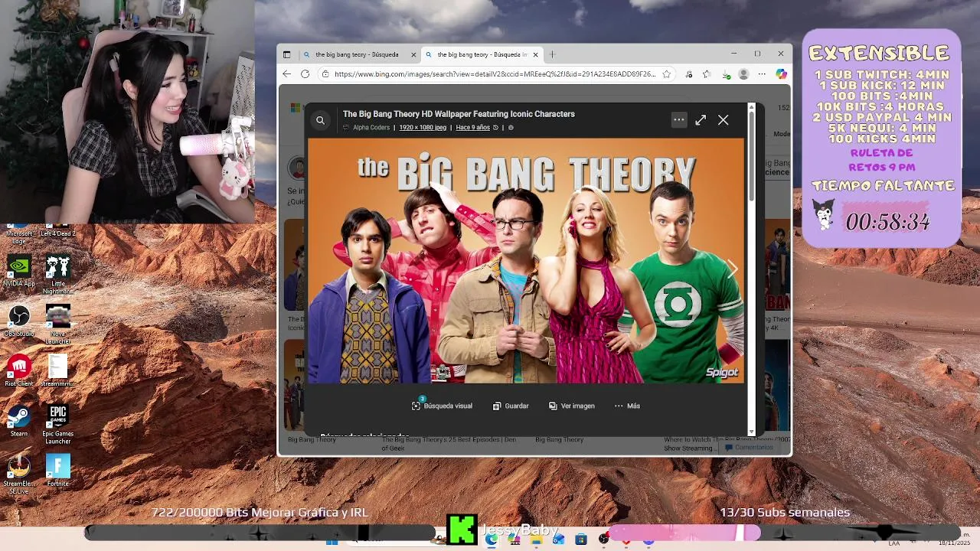
Task: Open Microsoft Edge from the taskbar
Action: tap(491, 540)
